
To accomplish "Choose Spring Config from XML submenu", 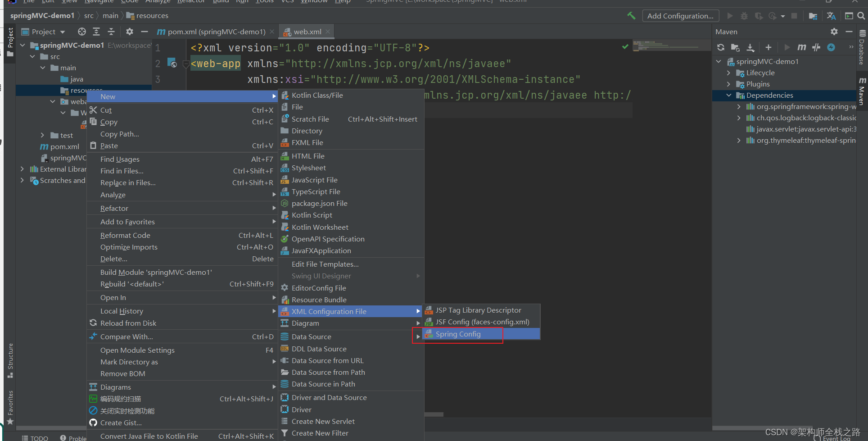I will point(481,334).
